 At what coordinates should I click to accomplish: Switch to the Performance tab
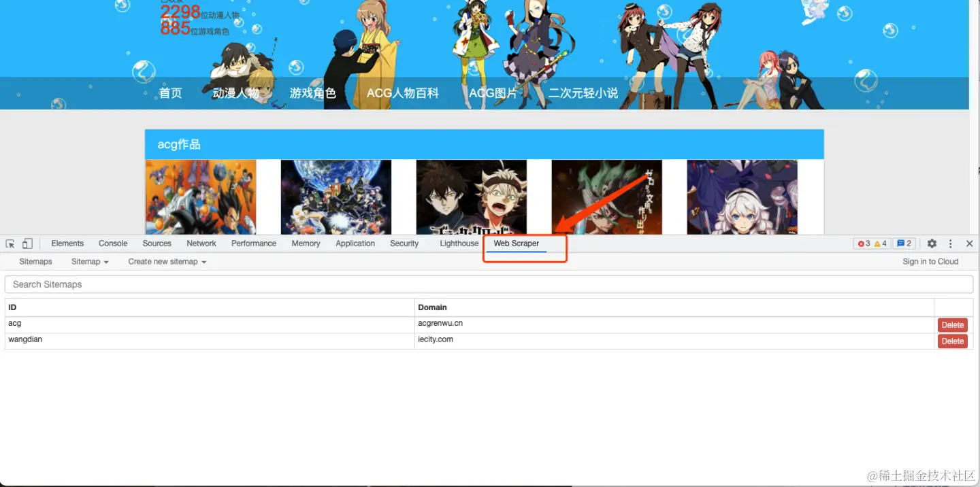click(254, 244)
